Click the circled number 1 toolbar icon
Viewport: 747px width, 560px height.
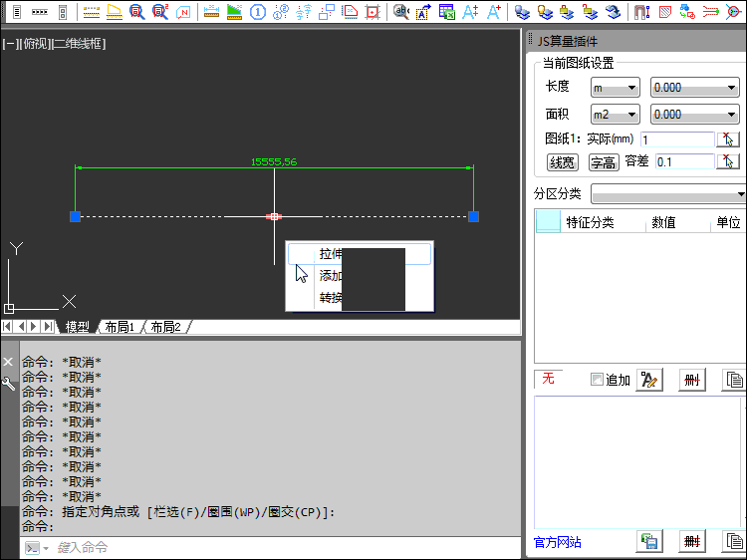[x=257, y=12]
